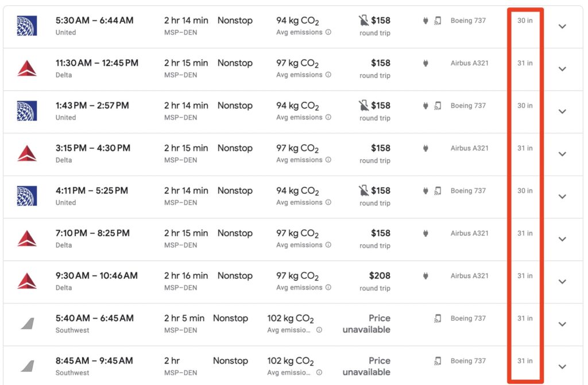The width and height of the screenshot is (588, 385).
Task: Expand details for the 9:30 AM Delta flight
Action: (562, 282)
